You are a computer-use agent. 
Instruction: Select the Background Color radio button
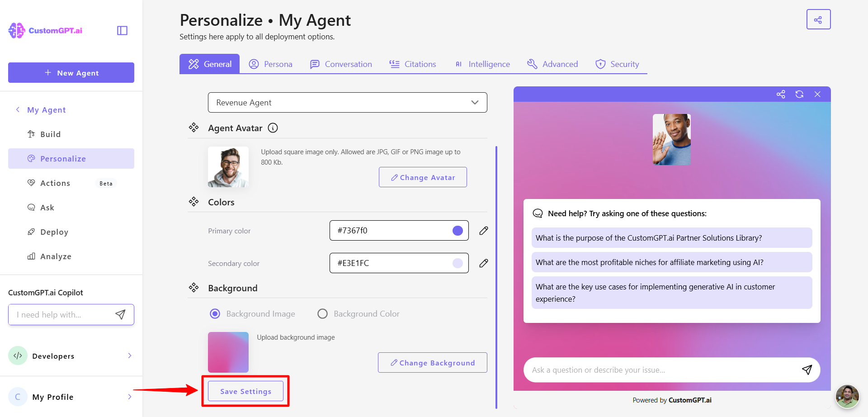322,313
